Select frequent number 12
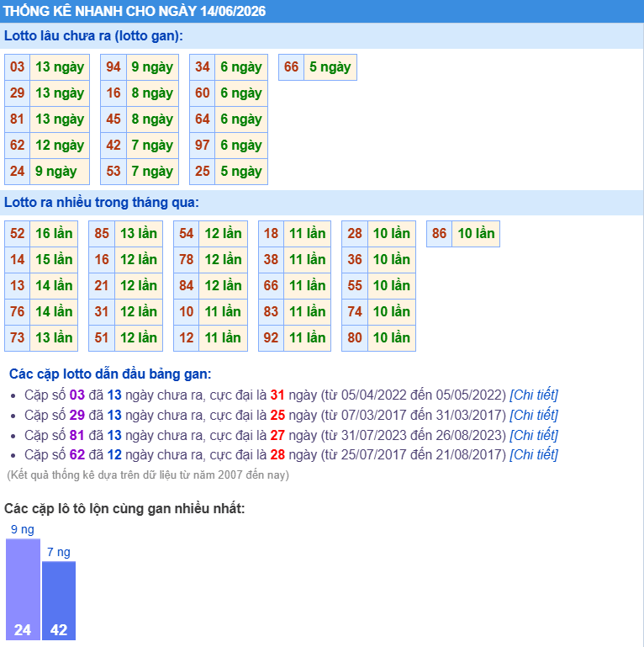 [187, 338]
